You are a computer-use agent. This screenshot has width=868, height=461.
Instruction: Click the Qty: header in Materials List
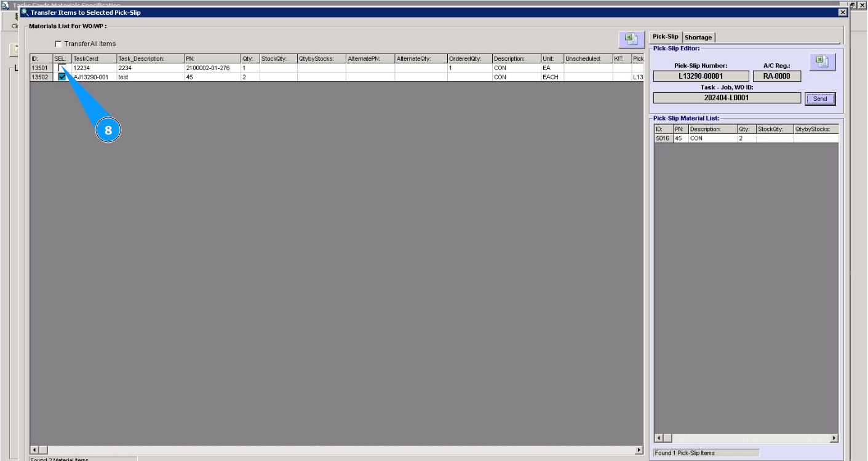pos(250,59)
